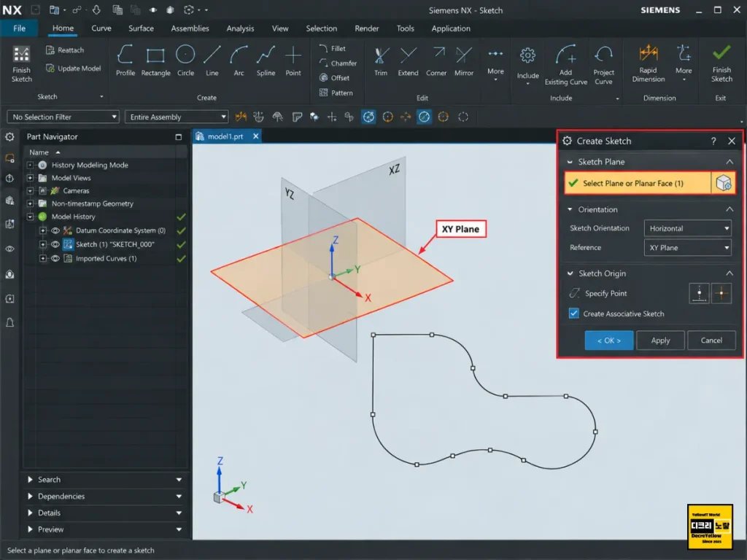Open the Sketch Orientation Horizontal dropdown

click(687, 228)
